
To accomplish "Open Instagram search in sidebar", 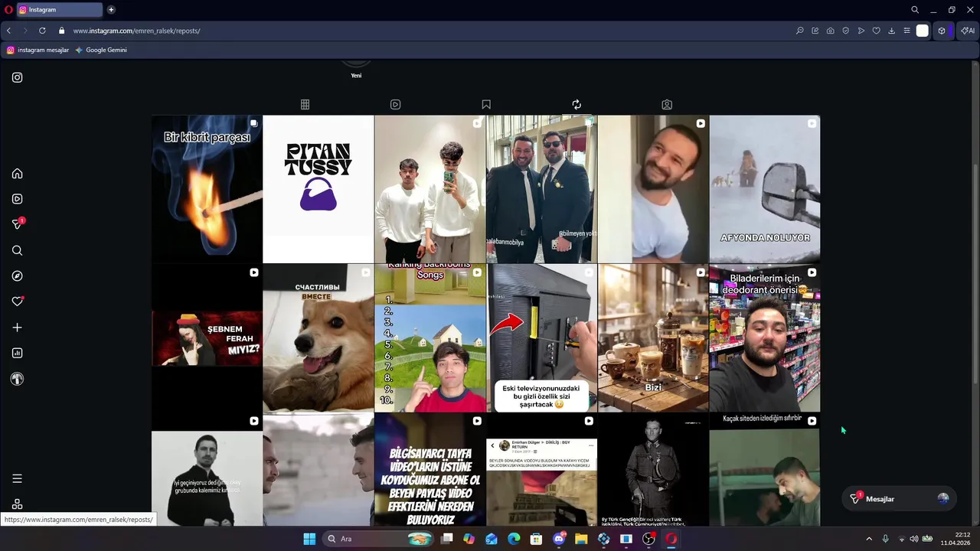I will tap(17, 250).
